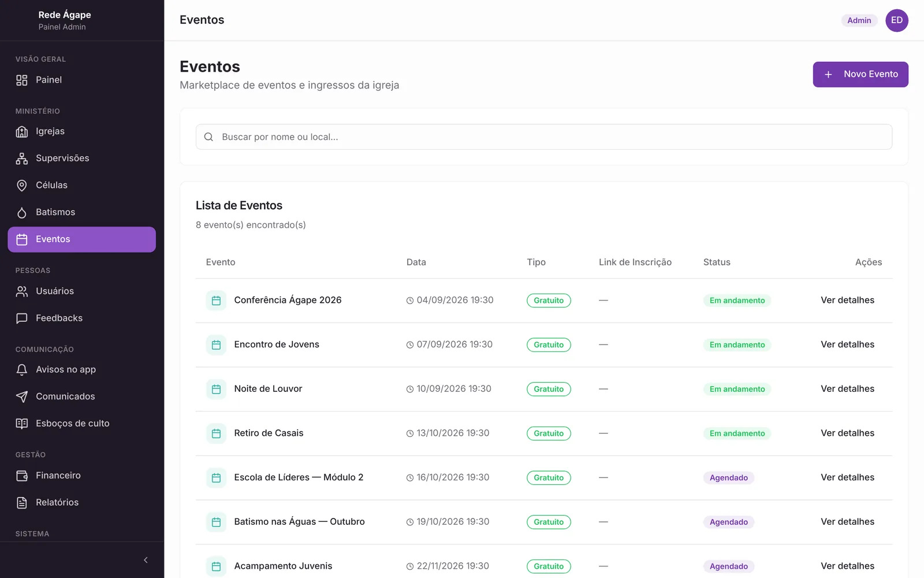This screenshot has width=924, height=578.
Task: Click calendar icon of Retiro de Casais
Action: click(x=216, y=433)
